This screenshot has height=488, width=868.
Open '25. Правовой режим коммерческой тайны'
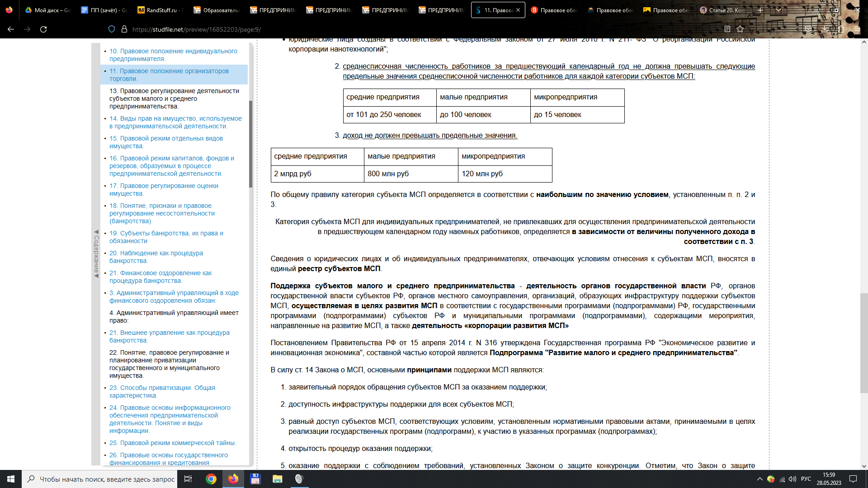[173, 443]
